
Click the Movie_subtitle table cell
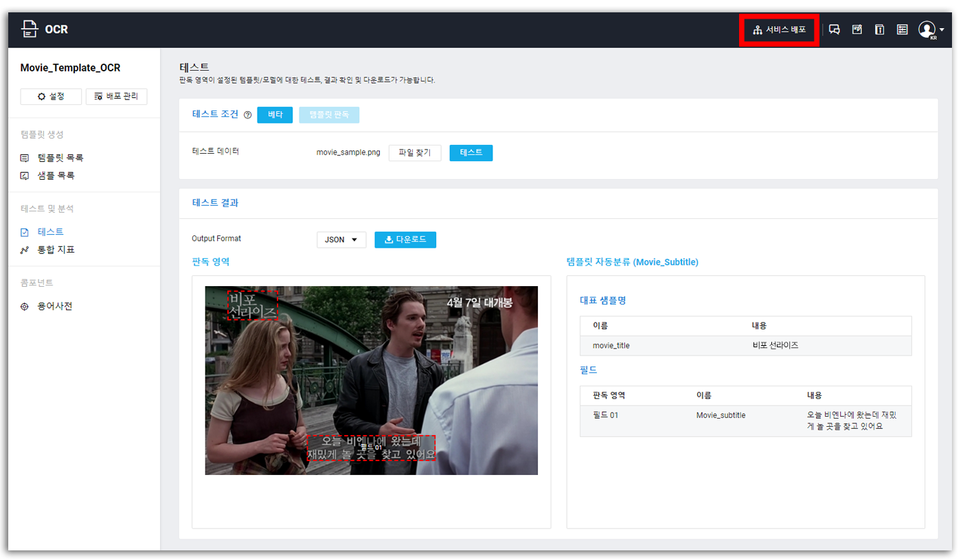pyautogui.click(x=721, y=415)
